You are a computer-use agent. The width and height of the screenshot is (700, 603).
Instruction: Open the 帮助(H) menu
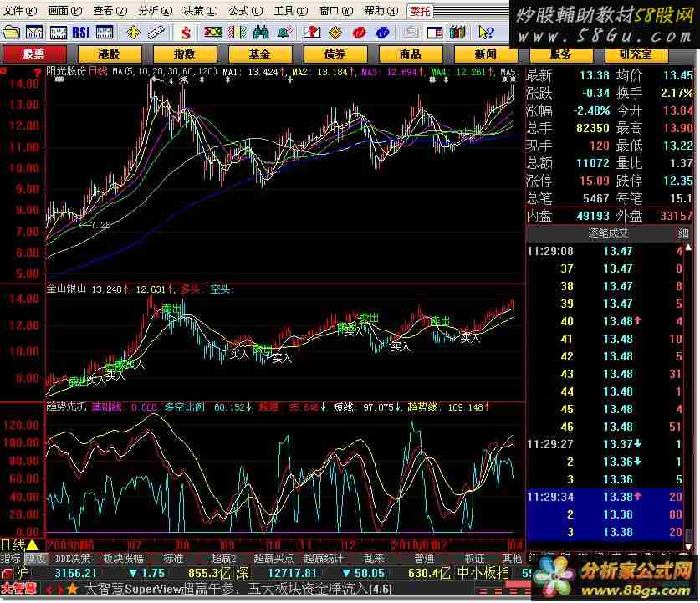(381, 10)
